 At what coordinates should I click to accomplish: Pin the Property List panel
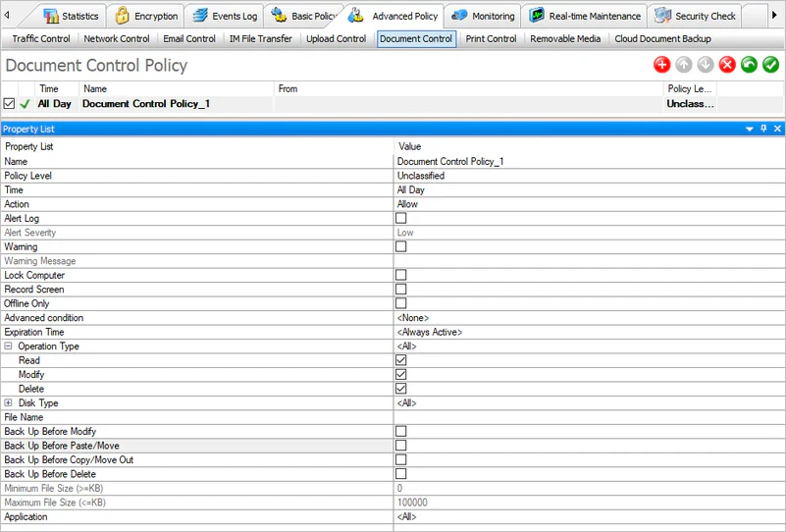[763, 129]
